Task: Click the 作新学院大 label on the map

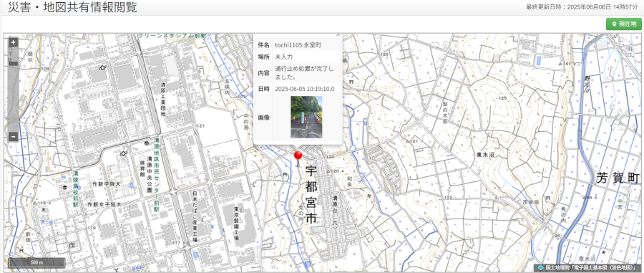Action: (x=107, y=183)
